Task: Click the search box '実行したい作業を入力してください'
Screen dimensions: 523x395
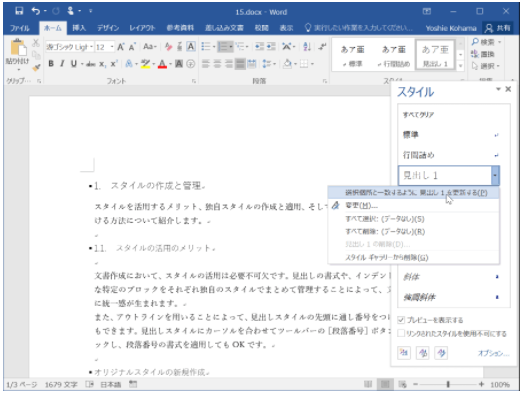Action: 359,28
